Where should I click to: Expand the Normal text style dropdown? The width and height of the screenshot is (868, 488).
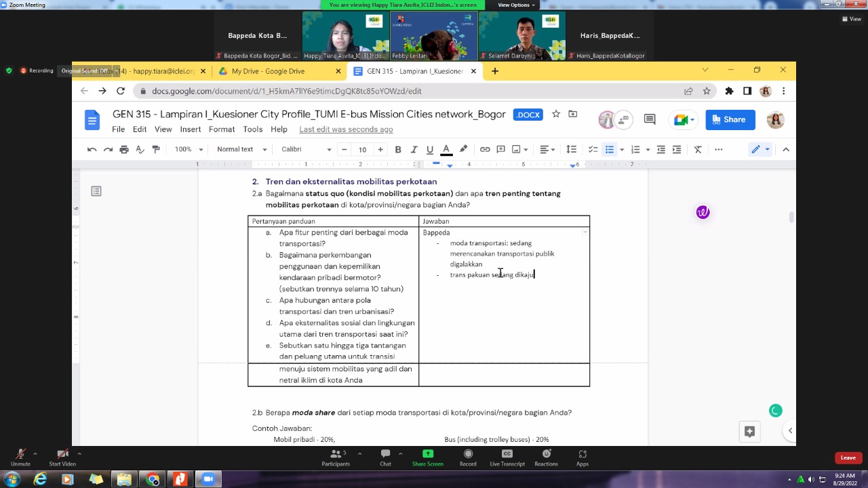tap(240, 149)
